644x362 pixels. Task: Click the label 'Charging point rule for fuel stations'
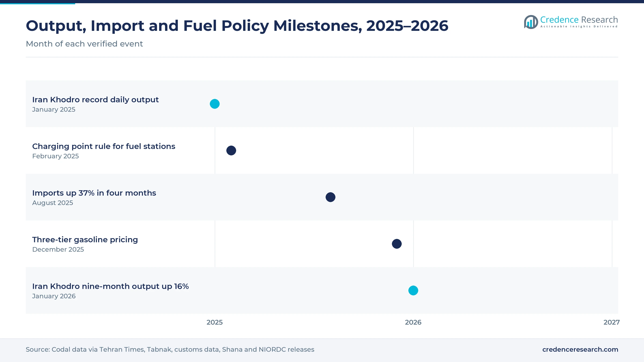(104, 146)
